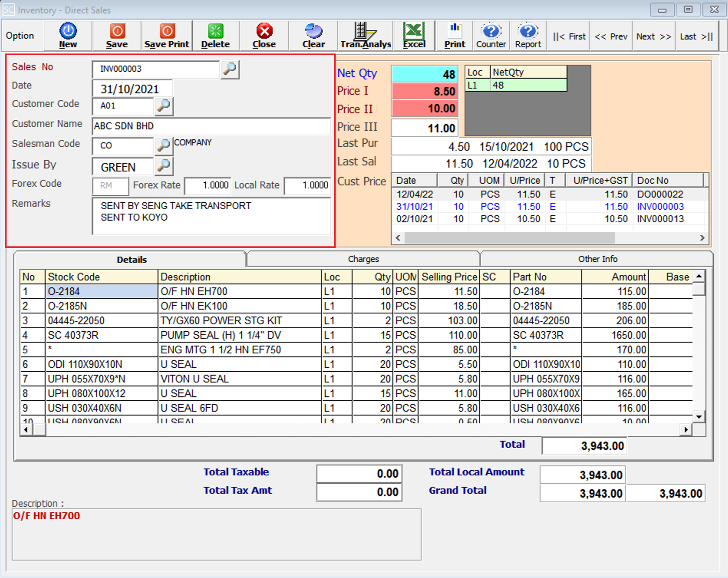Click the Customer Name field
Image resolution: width=728 pixels, height=578 pixels.
tap(211, 126)
